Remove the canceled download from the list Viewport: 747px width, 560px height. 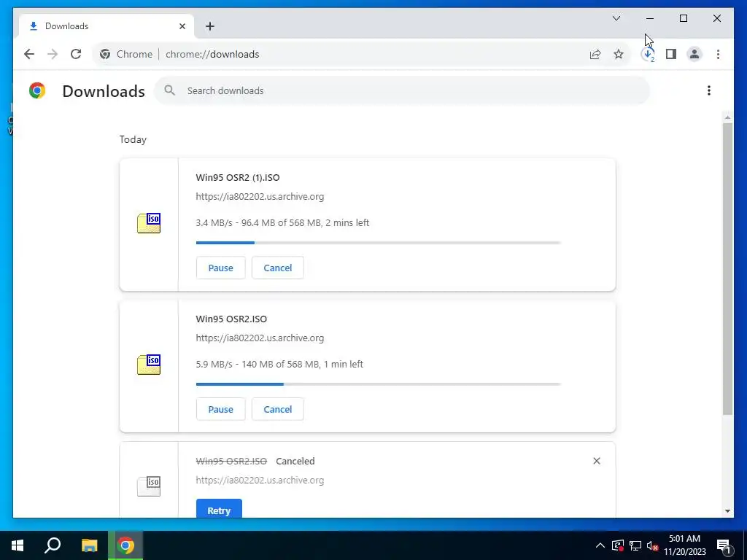pos(597,461)
